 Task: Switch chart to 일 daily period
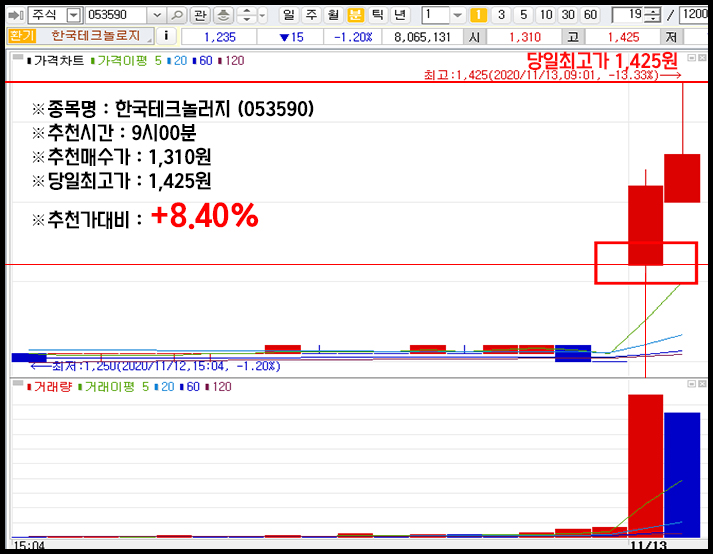(289, 15)
